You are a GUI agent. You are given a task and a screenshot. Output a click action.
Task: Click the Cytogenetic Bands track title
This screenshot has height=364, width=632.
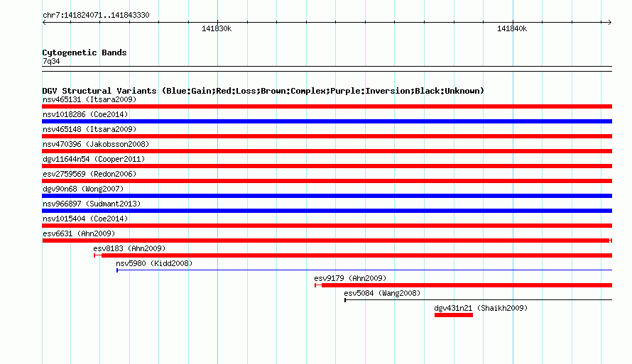click(85, 53)
